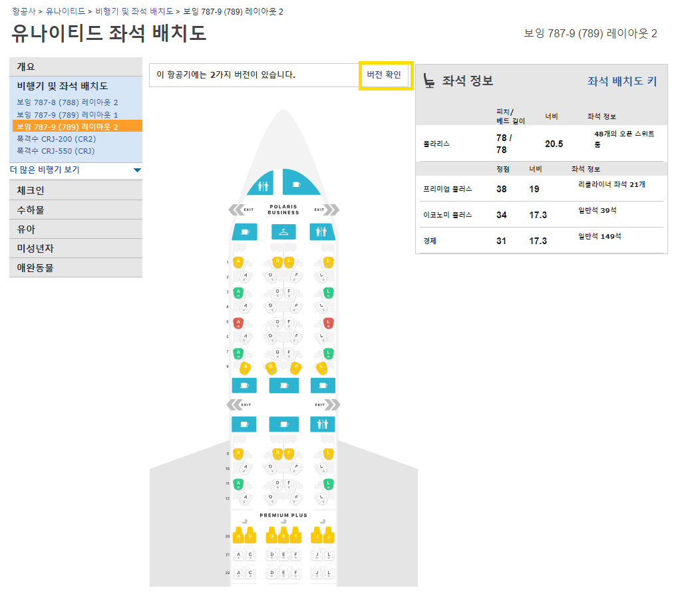Expand the 더 많은 비행기 보기 dropdown arrow
The image size is (680, 616).
(138, 170)
